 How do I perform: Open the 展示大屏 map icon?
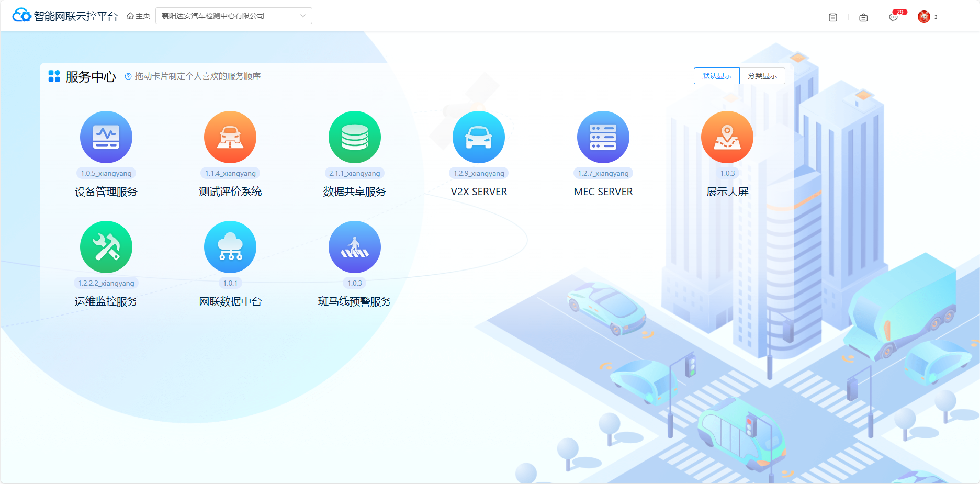point(727,137)
